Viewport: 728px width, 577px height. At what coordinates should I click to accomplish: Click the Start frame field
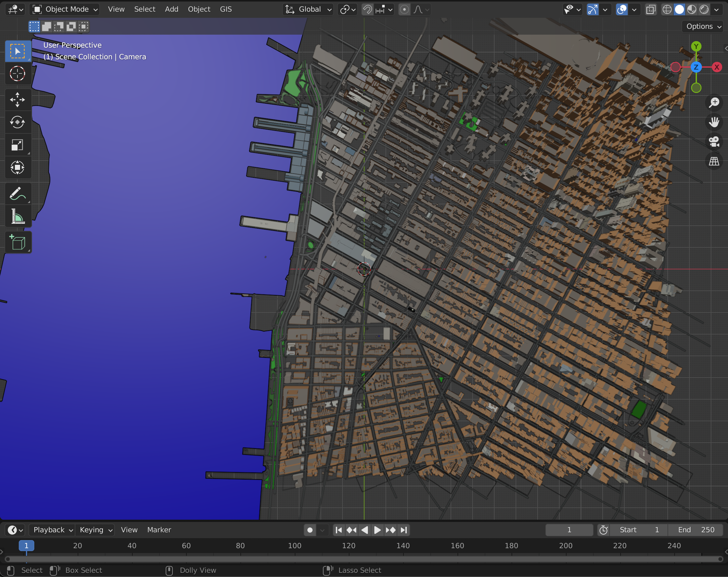click(x=639, y=530)
